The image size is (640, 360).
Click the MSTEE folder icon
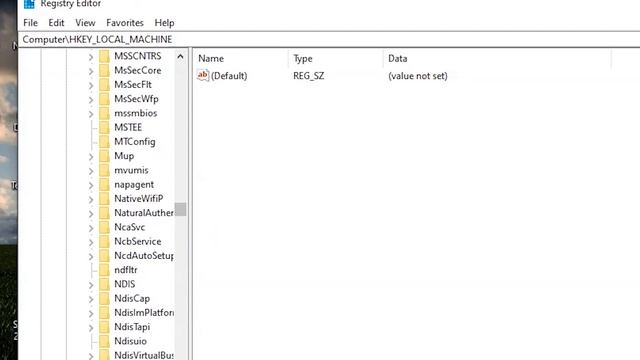coord(104,127)
